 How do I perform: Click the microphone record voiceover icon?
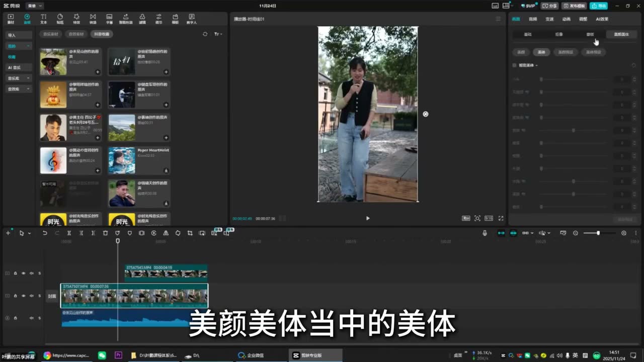pyautogui.click(x=485, y=233)
